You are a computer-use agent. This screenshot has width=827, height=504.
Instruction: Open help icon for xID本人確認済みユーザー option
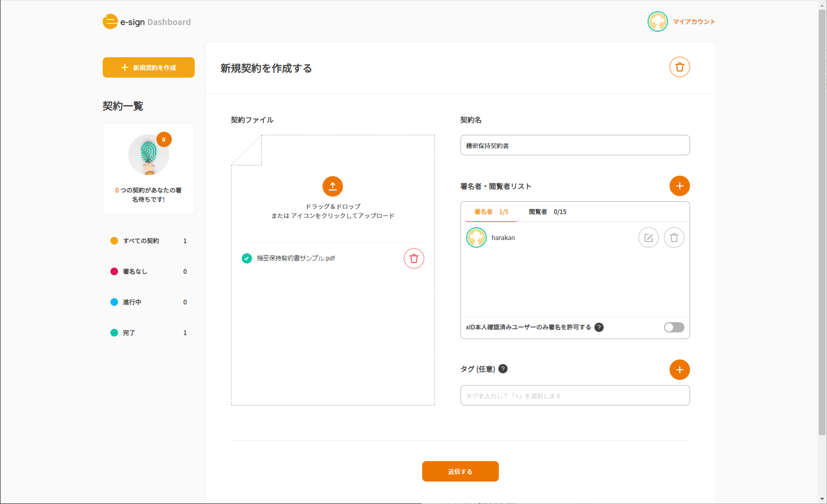[599, 327]
